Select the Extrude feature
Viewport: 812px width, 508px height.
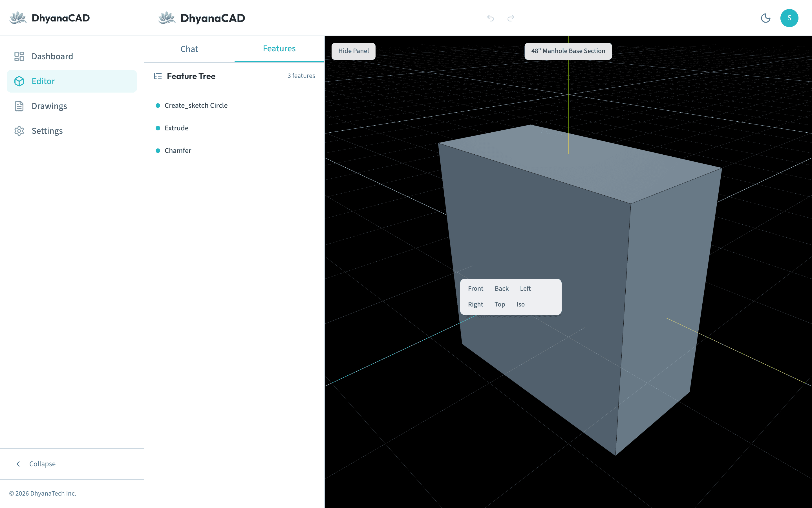coord(234,128)
